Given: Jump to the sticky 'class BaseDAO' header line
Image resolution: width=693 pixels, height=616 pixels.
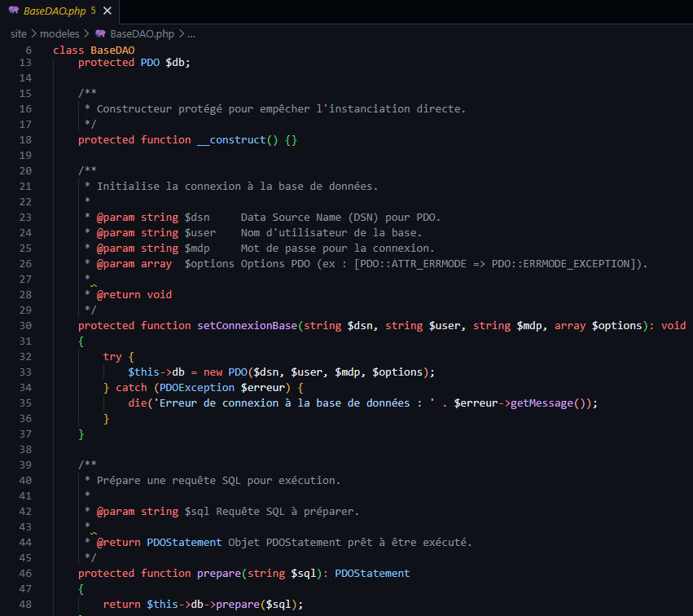Looking at the screenshot, I should click(88, 50).
